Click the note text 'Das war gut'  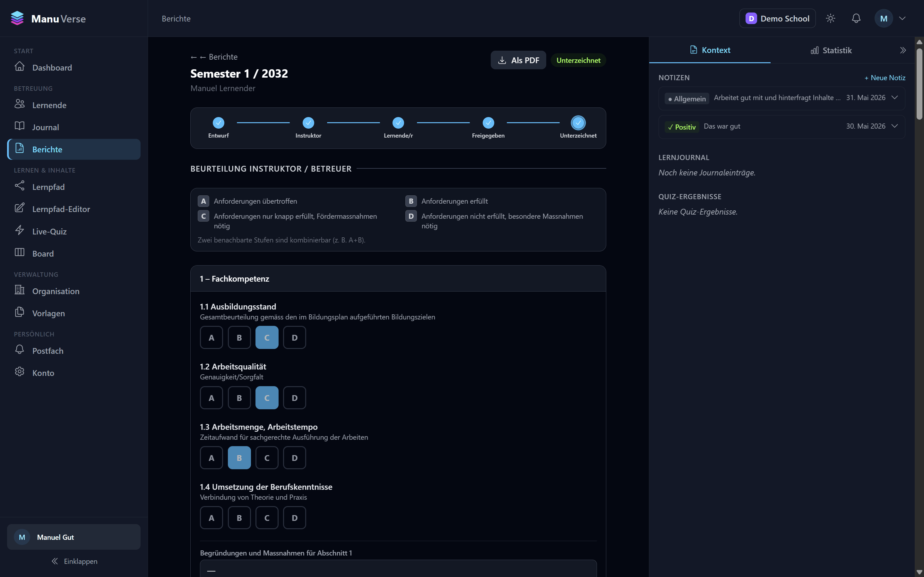pyautogui.click(x=721, y=126)
